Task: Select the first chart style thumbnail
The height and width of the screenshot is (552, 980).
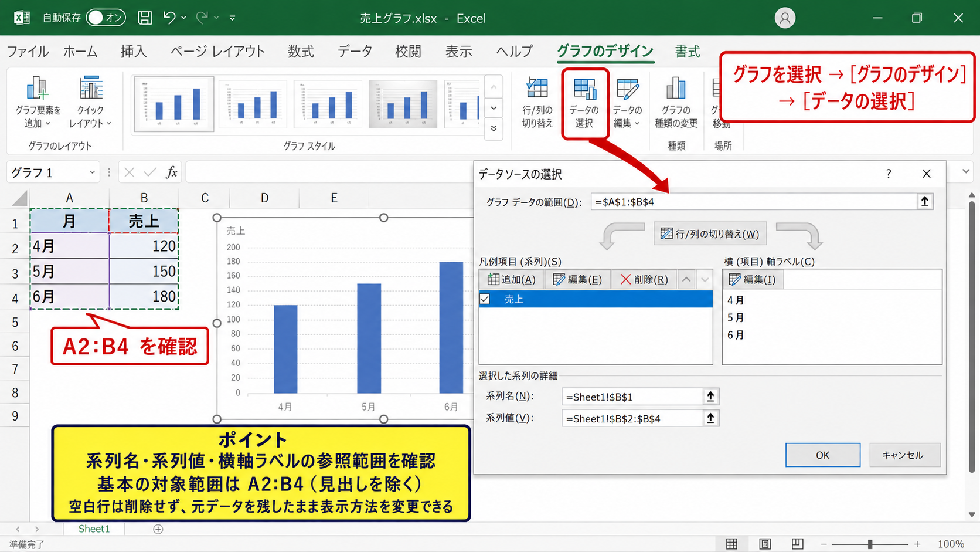Action: click(x=173, y=104)
